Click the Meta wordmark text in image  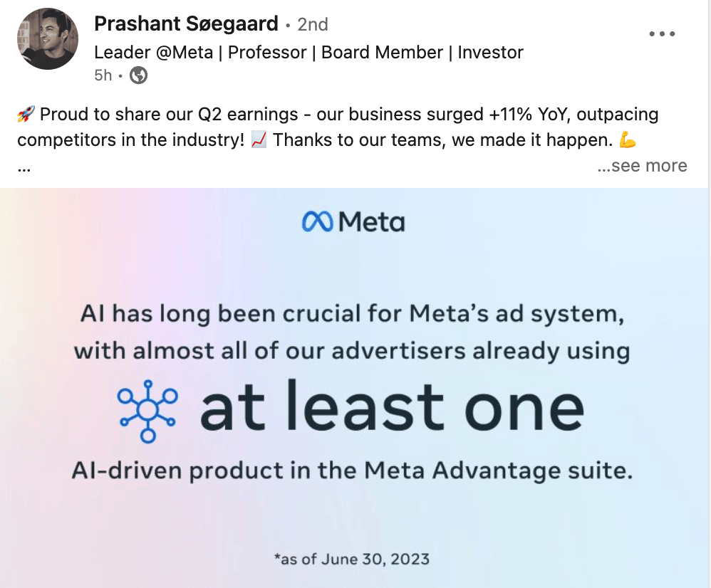point(371,222)
